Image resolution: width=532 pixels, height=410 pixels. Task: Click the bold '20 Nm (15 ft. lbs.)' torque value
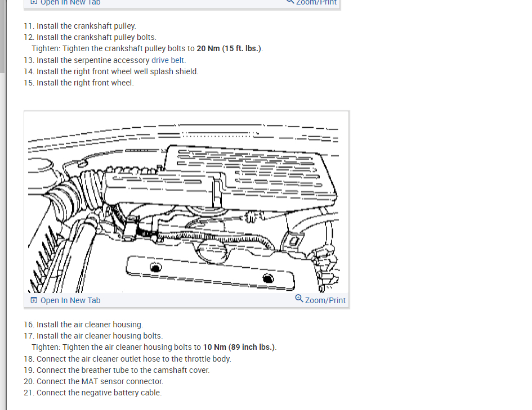pyautogui.click(x=229, y=48)
